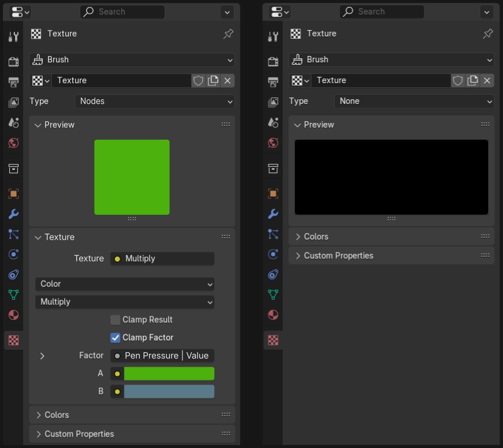This screenshot has width=503, height=448.
Task: Toggle pin icon in left panel header
Action: click(228, 33)
